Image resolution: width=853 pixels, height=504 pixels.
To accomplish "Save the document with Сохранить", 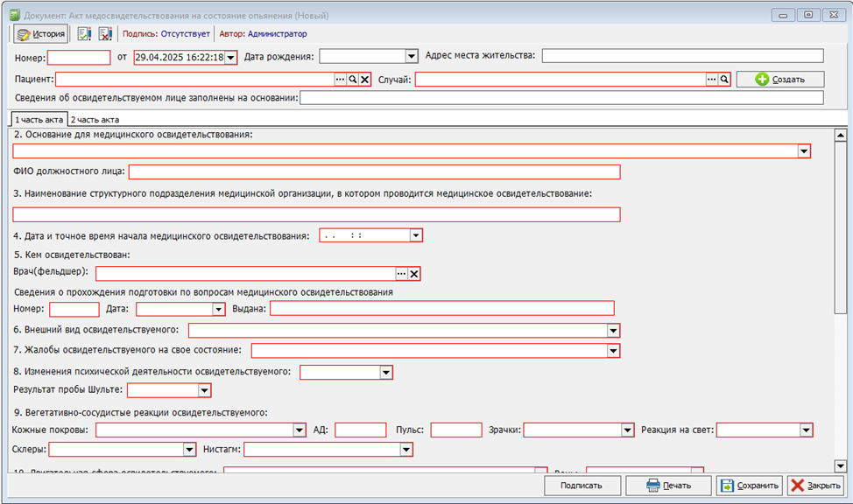I will click(x=750, y=486).
